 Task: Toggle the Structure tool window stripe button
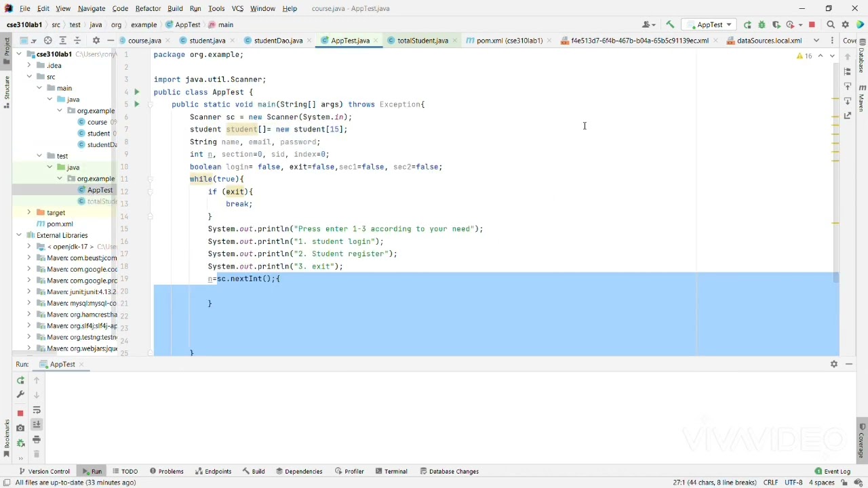tap(6, 92)
